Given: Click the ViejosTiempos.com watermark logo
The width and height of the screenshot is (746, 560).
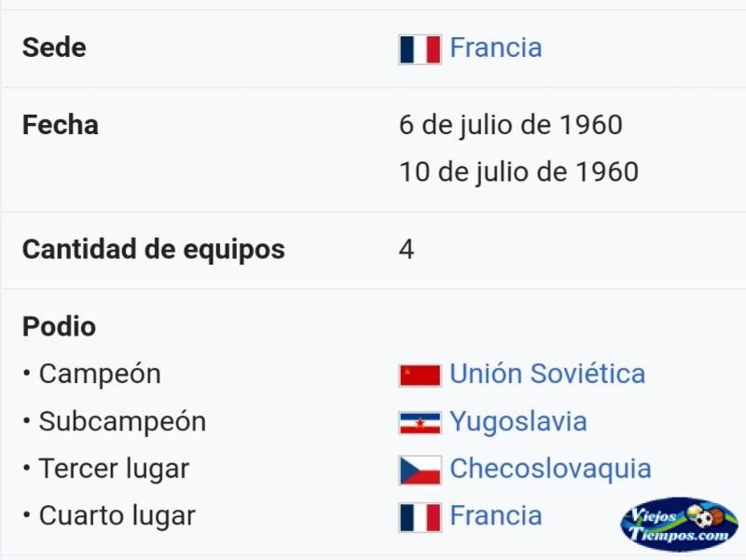Looking at the screenshot, I should pyautogui.click(x=680, y=525).
